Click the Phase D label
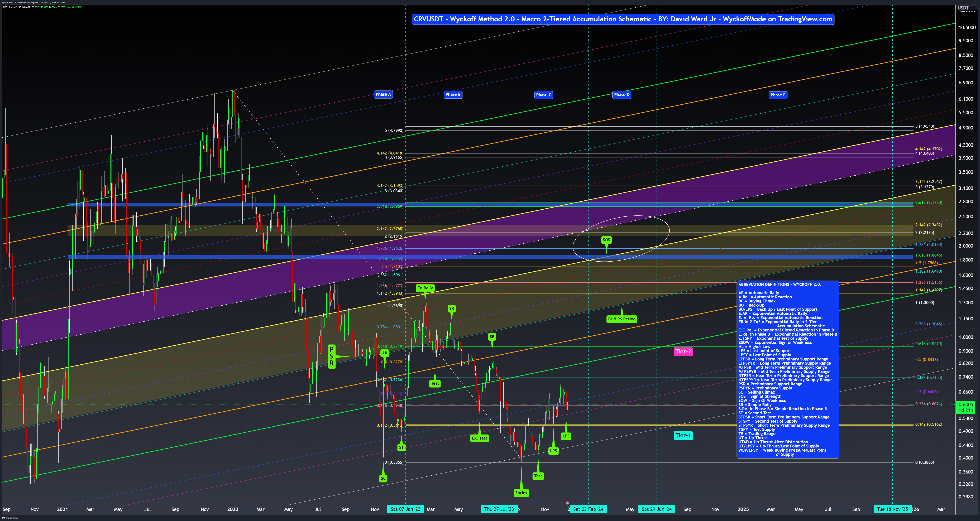Image resolution: width=980 pixels, height=521 pixels. [x=622, y=95]
